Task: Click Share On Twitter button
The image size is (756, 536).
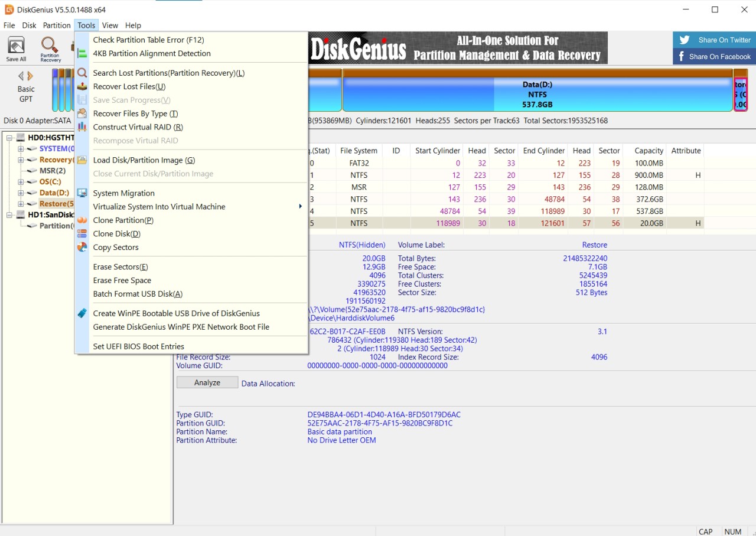Action: coord(714,40)
